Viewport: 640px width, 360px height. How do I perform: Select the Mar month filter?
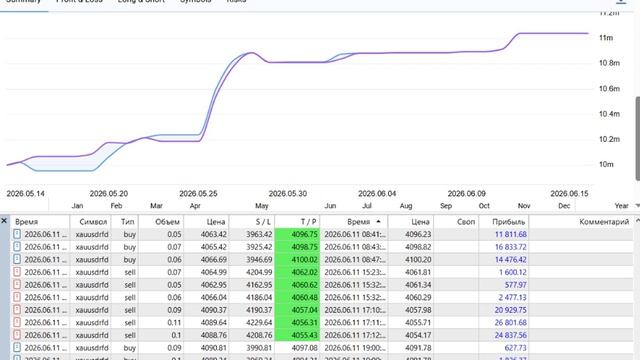tap(156, 206)
